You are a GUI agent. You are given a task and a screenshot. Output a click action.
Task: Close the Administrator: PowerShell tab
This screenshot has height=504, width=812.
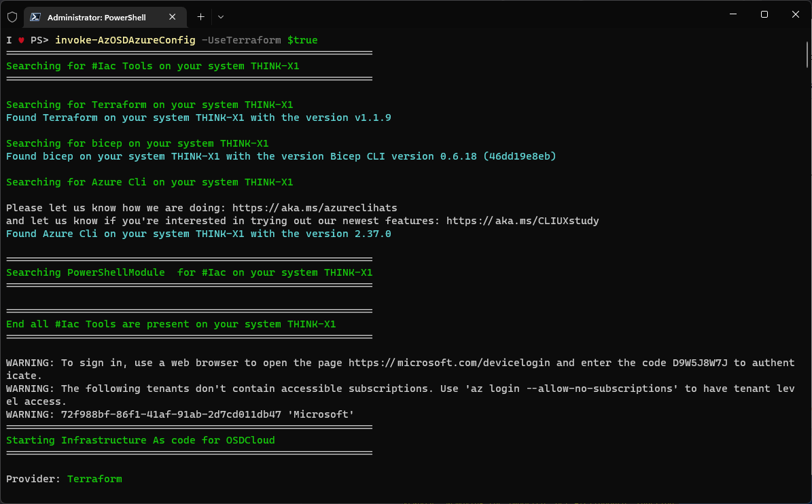[173, 17]
